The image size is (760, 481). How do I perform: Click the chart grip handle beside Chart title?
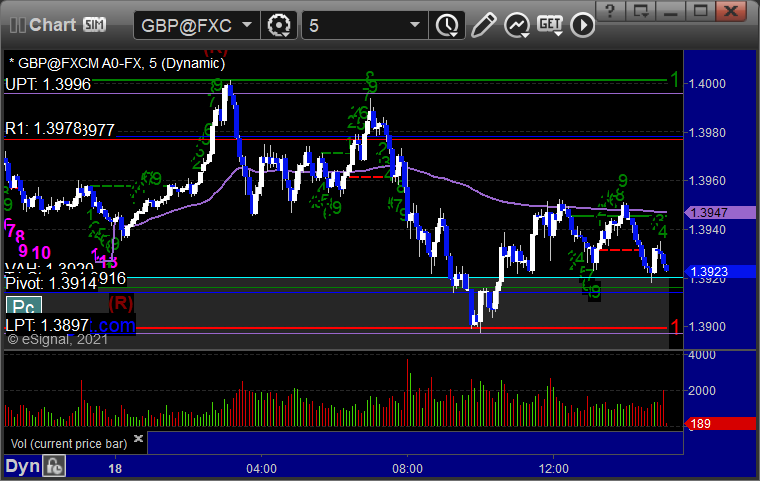click(17, 25)
